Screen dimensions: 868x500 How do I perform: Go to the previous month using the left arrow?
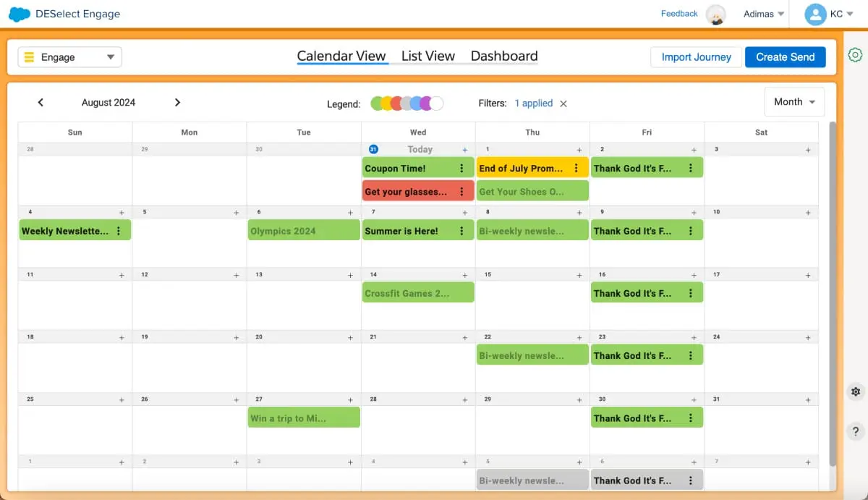(41, 103)
